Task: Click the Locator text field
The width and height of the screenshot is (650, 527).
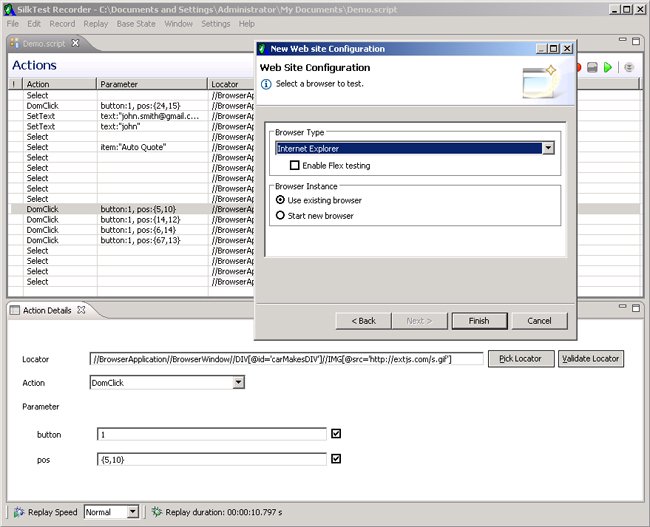Action: tap(286, 358)
